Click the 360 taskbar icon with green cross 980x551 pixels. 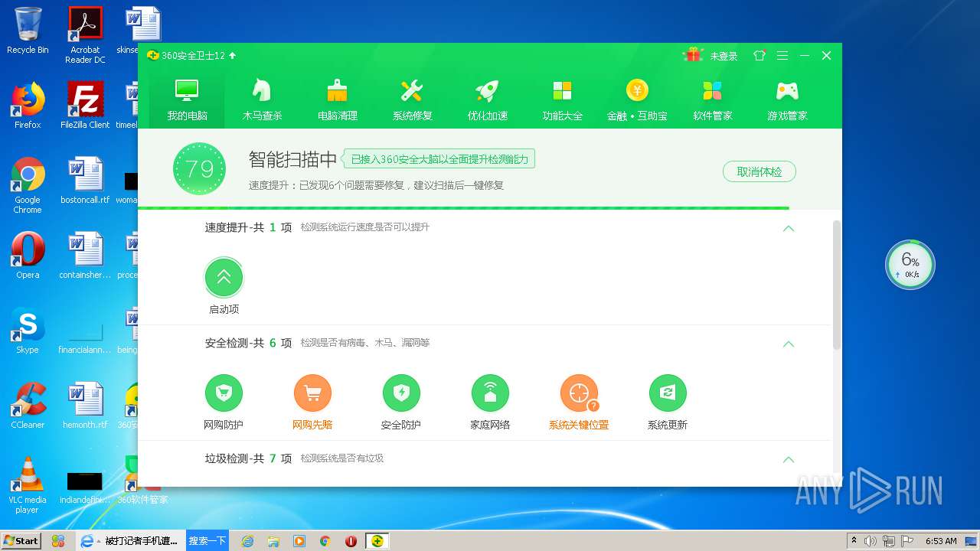(x=377, y=540)
